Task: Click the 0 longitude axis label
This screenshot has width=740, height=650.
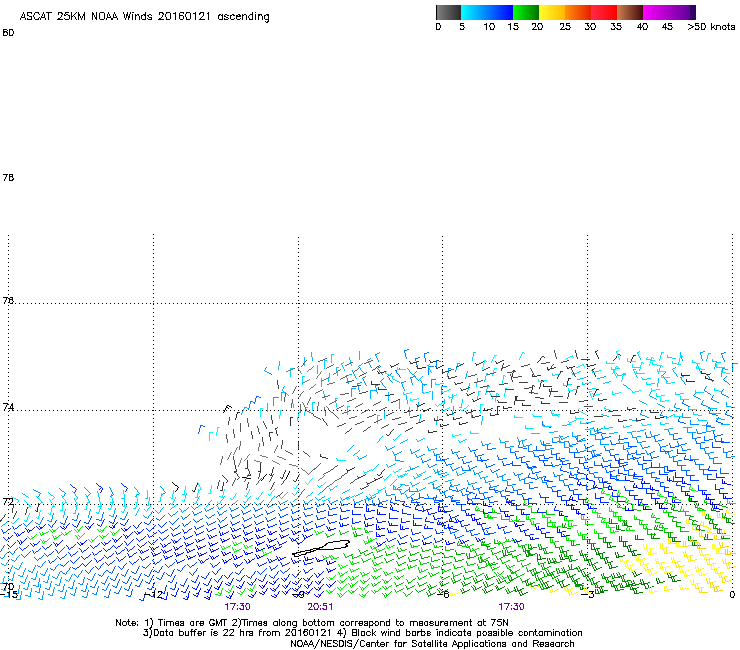Action: point(732,595)
